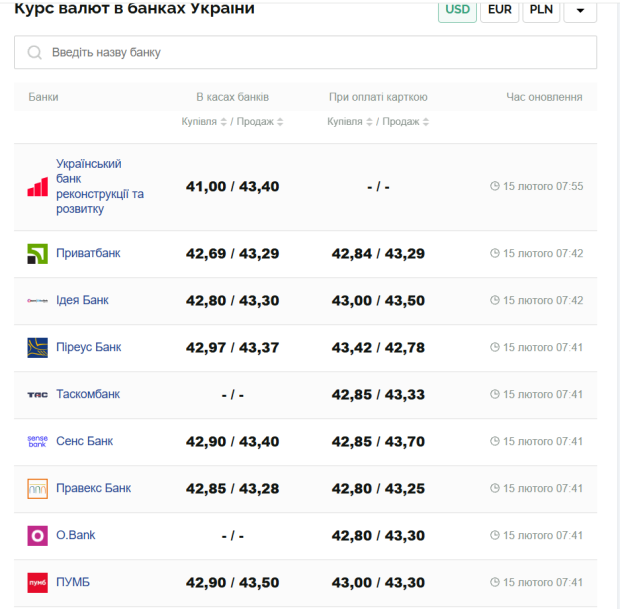Image resolution: width=620 pixels, height=609 pixels.
Task: Sort by card payment Продаж rate
Action: pos(406,122)
